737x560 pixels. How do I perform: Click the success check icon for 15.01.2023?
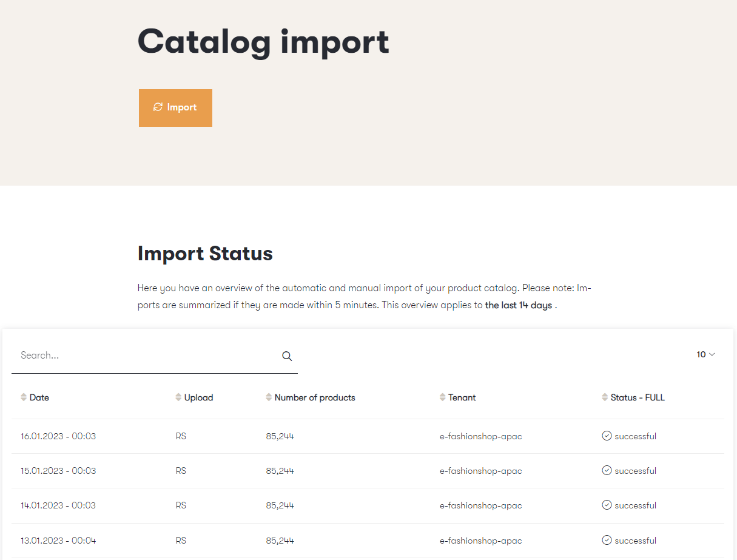click(x=607, y=470)
